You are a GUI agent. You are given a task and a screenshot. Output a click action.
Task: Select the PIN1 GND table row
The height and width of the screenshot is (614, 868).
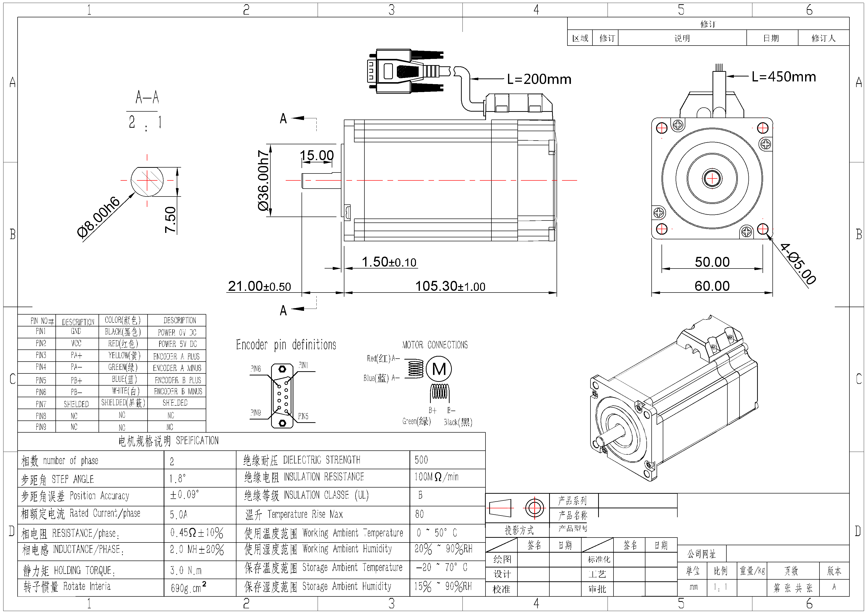tap(112, 332)
